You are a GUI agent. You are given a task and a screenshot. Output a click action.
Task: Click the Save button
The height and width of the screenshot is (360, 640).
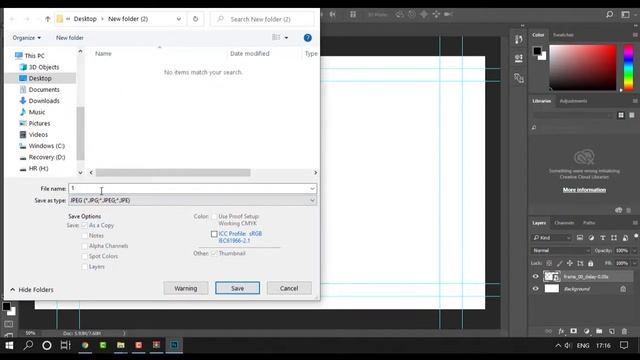237,288
